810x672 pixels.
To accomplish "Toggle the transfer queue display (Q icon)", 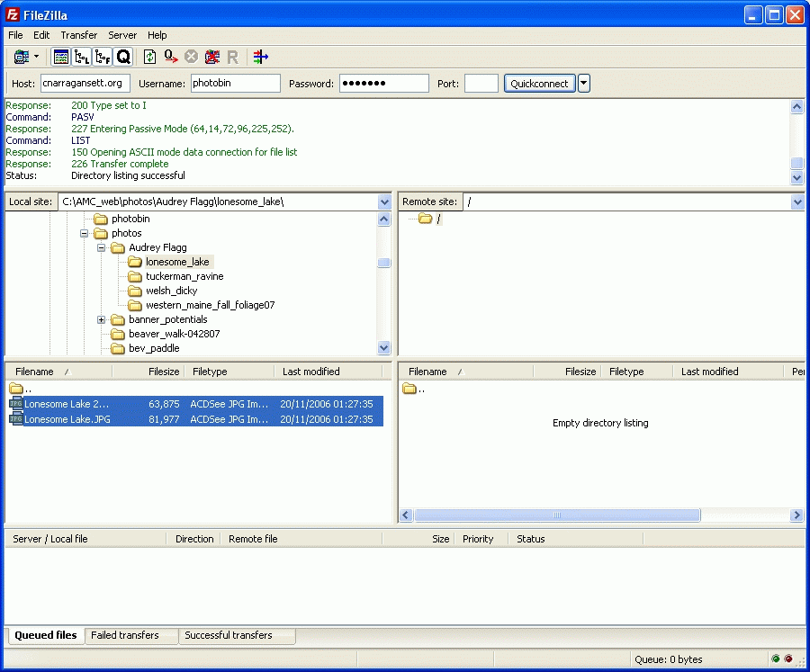I will [x=123, y=57].
